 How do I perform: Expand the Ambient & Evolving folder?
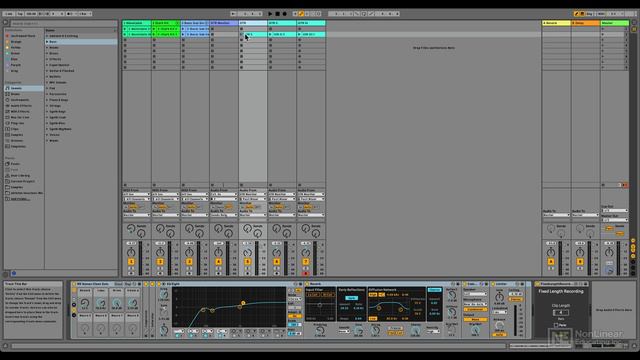point(47,36)
